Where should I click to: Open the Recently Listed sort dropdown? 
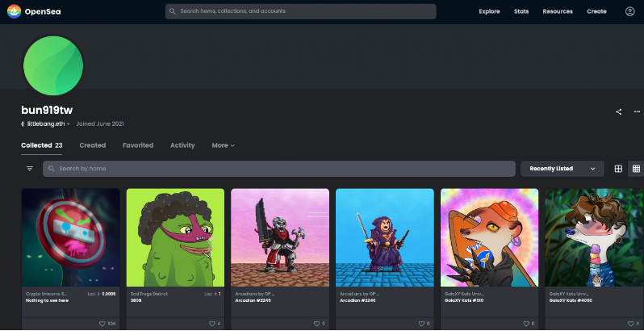(562, 169)
